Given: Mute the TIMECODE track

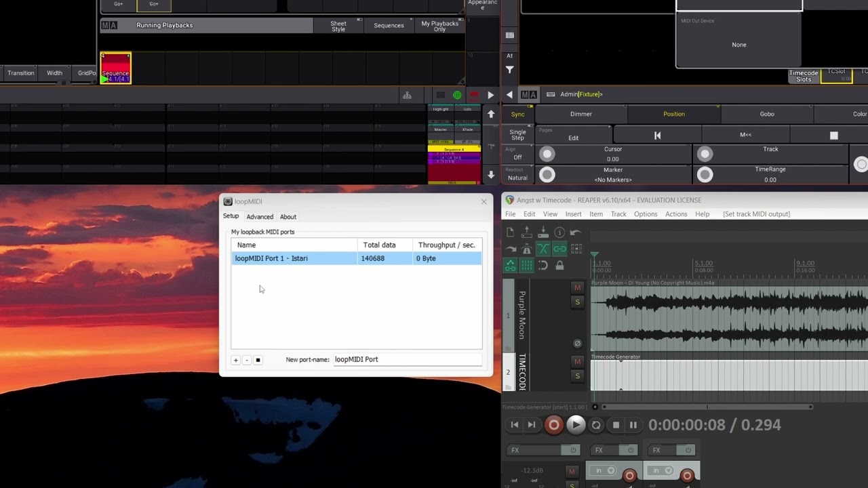Looking at the screenshot, I should point(577,361).
